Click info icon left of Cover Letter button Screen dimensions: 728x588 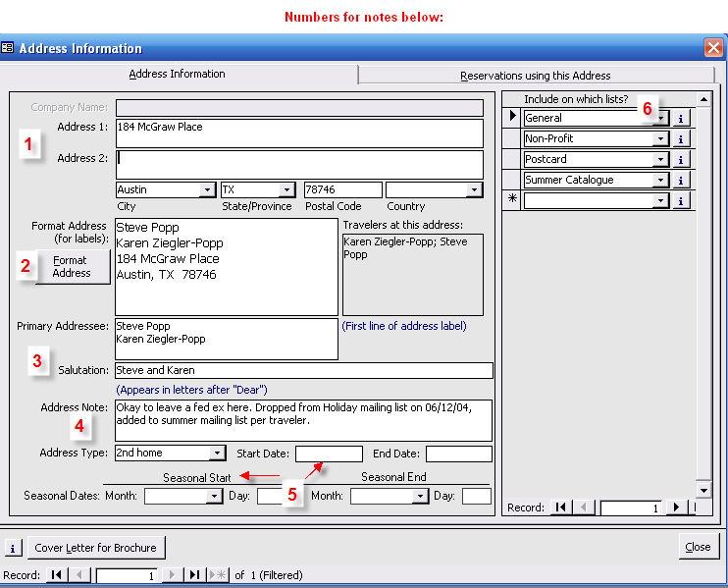(14, 548)
